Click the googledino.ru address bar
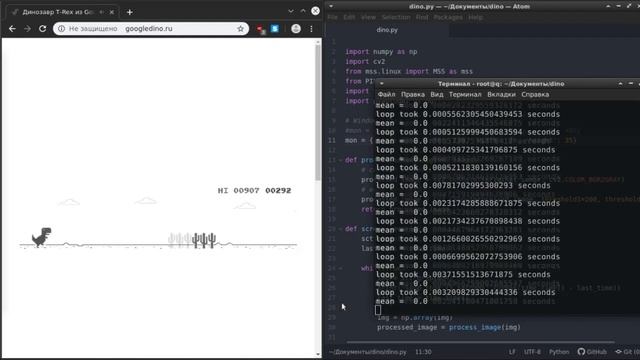 [151, 29]
